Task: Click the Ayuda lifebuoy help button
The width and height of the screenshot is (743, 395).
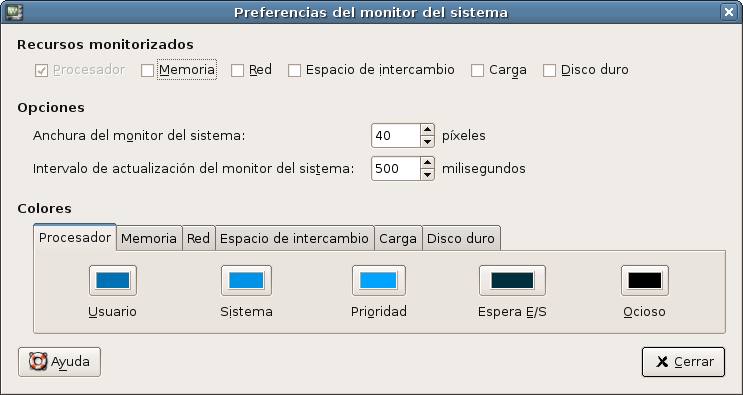Action: [59, 362]
